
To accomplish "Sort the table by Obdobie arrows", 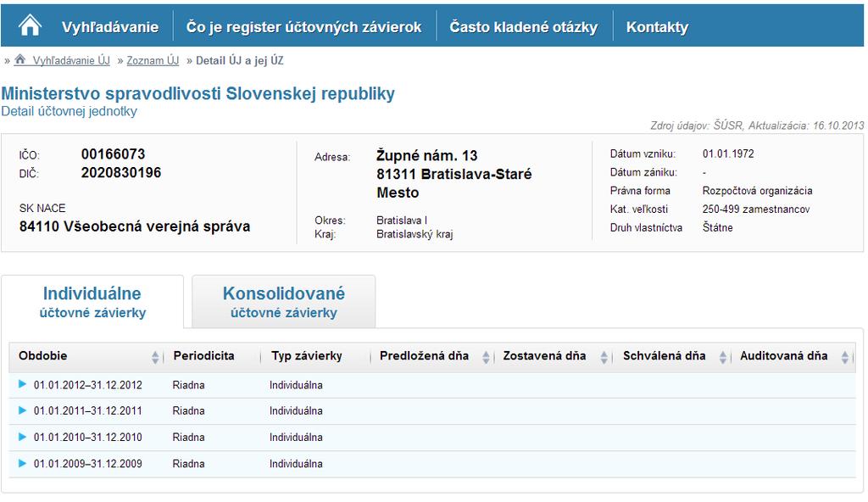I will [155, 357].
